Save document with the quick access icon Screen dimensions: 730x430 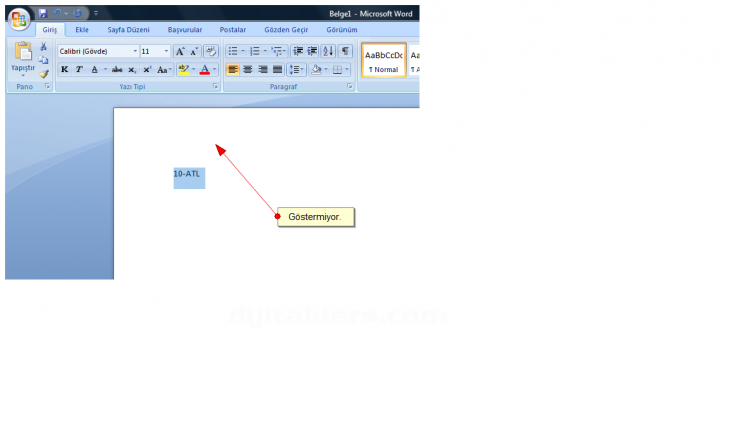point(43,13)
